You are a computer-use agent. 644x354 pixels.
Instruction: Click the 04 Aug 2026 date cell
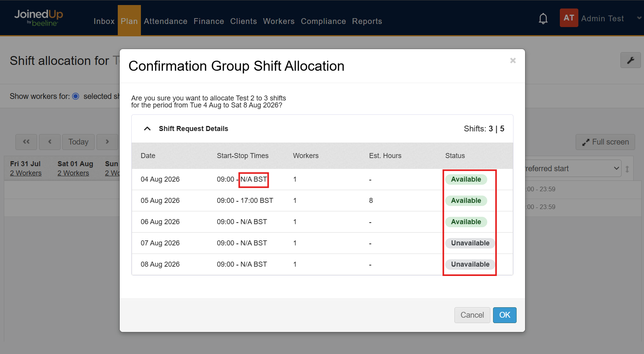[160, 179]
